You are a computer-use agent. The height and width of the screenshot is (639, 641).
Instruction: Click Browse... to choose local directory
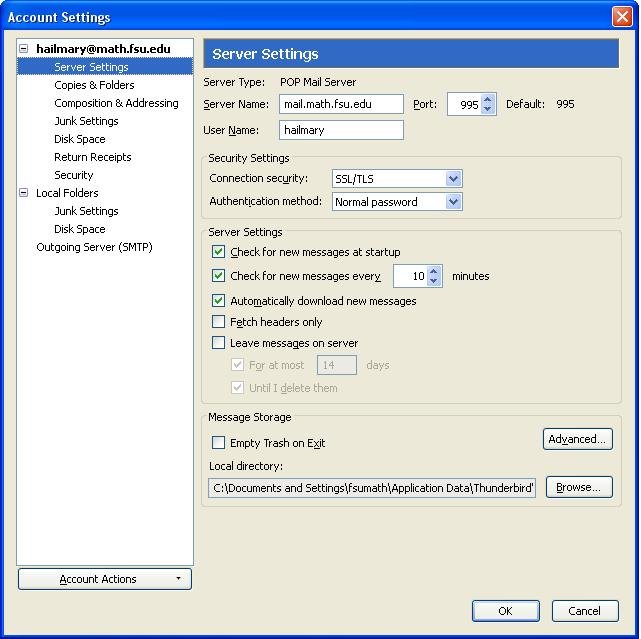[577, 487]
